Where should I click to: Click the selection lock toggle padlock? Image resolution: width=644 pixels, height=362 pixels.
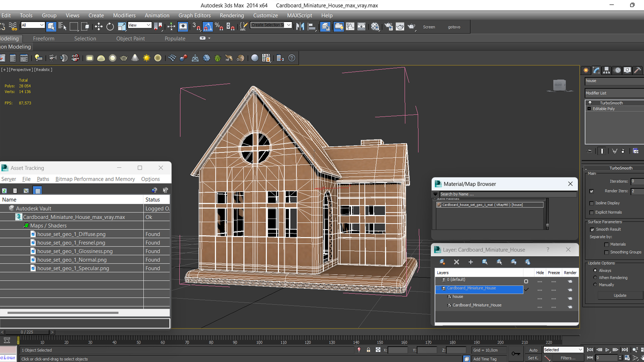point(368,350)
